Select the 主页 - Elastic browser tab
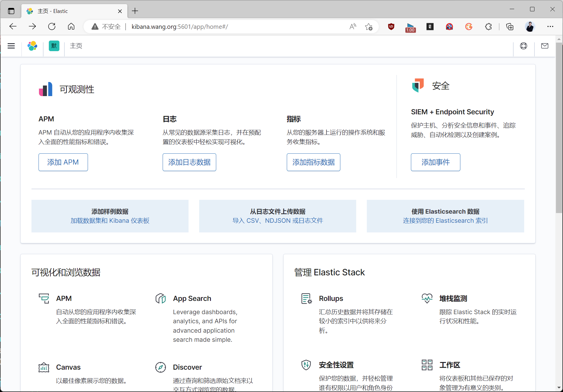Image resolution: width=563 pixels, height=392 pixels. point(75,11)
